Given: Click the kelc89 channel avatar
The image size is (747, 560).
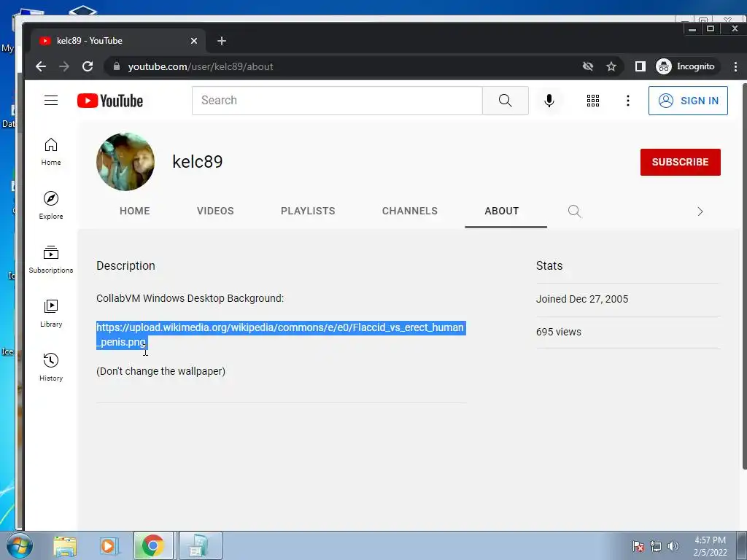Looking at the screenshot, I should click(x=125, y=162).
